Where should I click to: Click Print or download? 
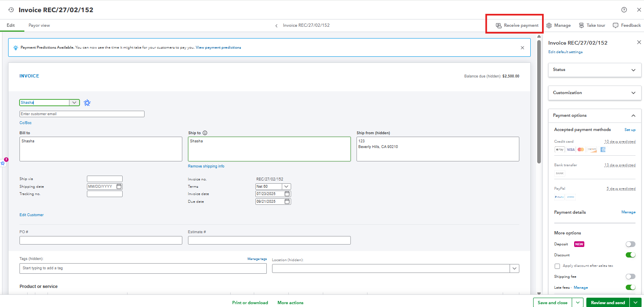coord(250,303)
